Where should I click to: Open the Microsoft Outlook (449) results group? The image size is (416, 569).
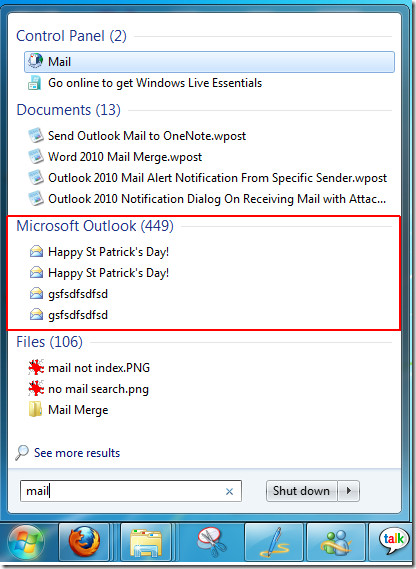(x=95, y=226)
